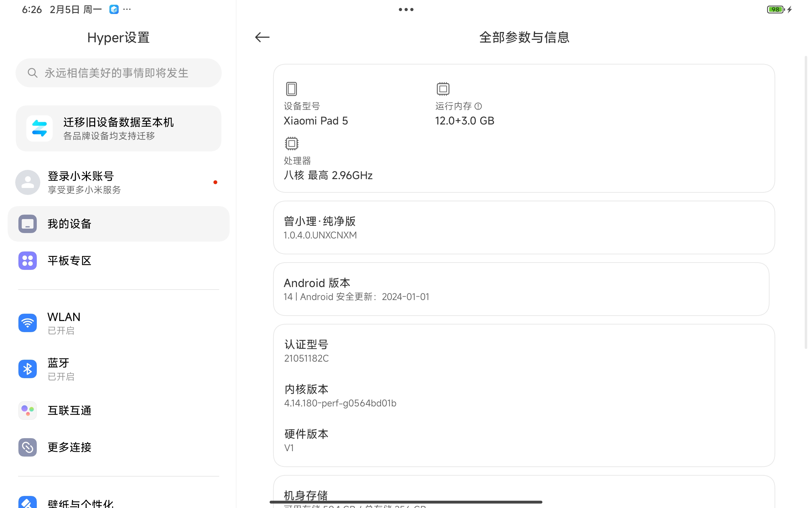Open 互联互通 settings entry
Screen dimensions: 812x508
click(118, 410)
